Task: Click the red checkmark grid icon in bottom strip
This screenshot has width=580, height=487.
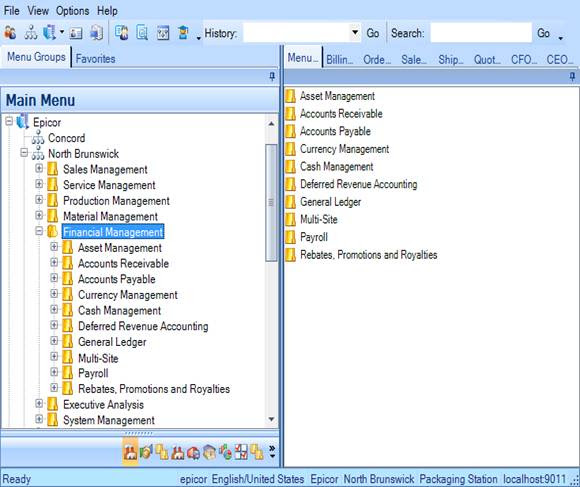Action: (x=241, y=452)
